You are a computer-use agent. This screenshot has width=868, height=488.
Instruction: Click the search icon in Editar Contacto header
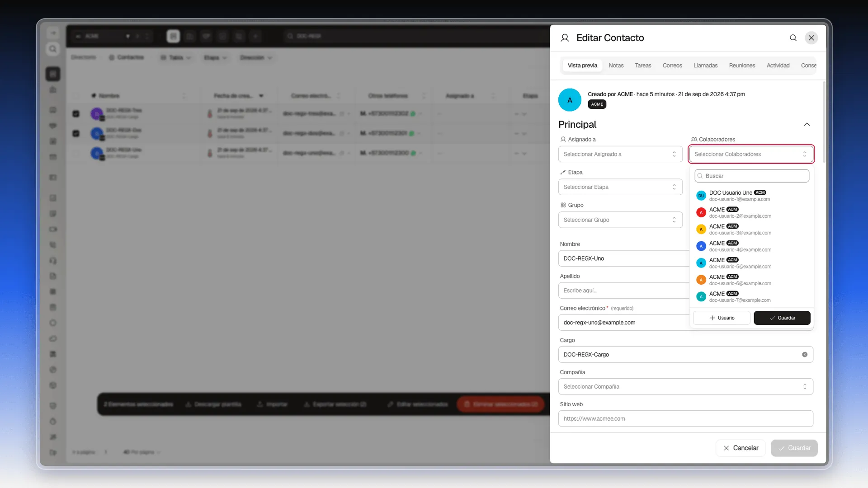[x=793, y=38]
